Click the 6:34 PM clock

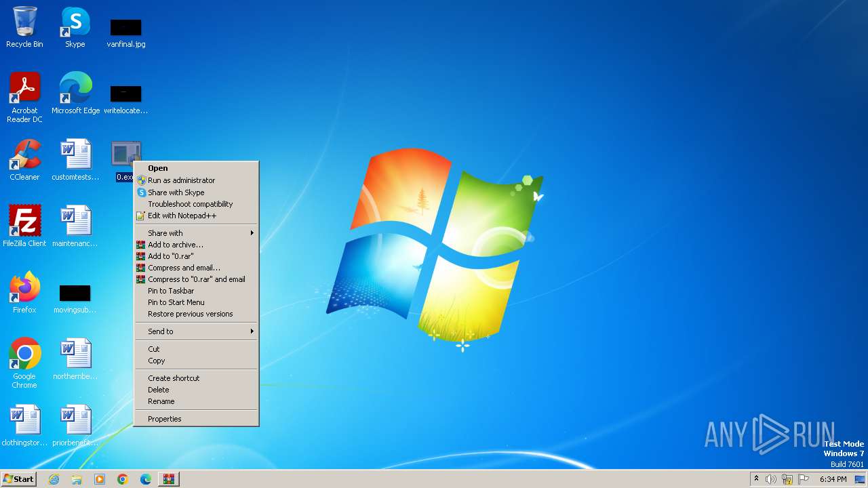833,479
